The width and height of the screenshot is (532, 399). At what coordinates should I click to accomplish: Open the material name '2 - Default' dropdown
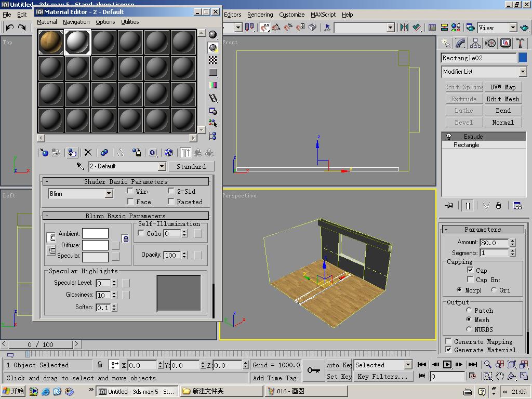(x=162, y=166)
